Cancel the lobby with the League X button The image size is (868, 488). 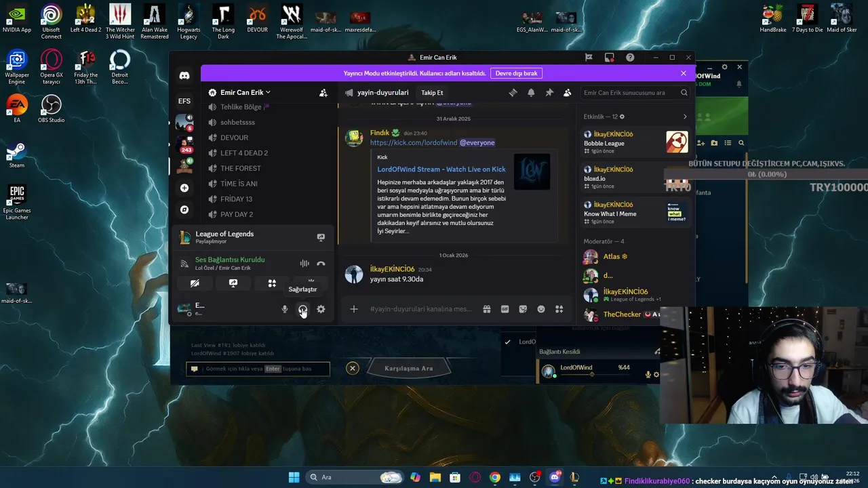[353, 368]
